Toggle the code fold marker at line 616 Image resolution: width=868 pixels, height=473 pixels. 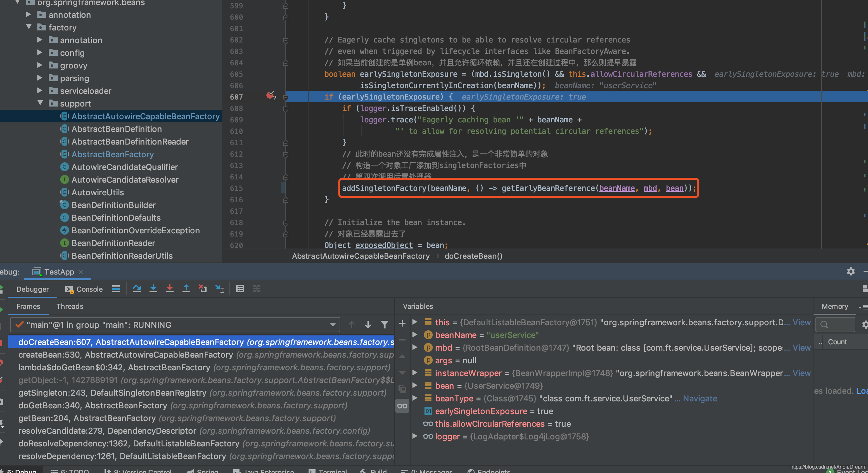click(286, 200)
